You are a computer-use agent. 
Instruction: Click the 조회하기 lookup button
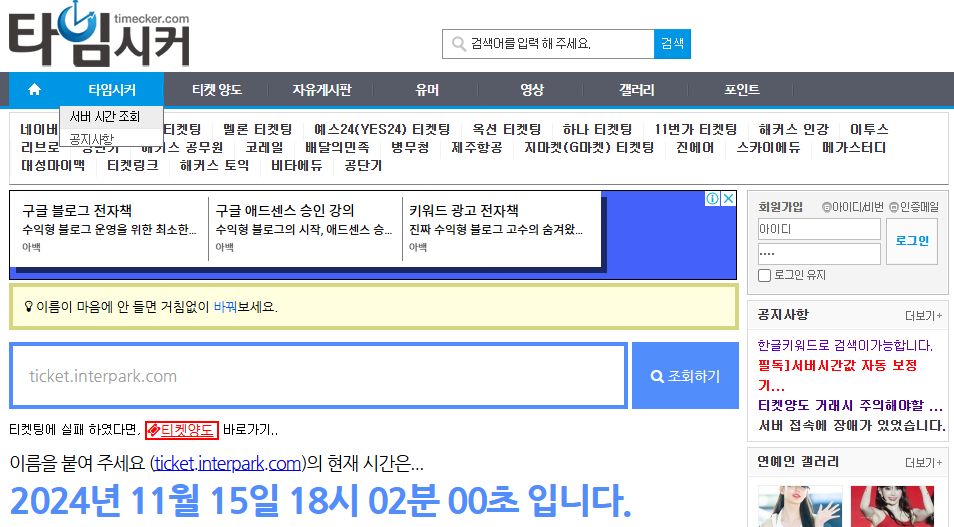[685, 376]
